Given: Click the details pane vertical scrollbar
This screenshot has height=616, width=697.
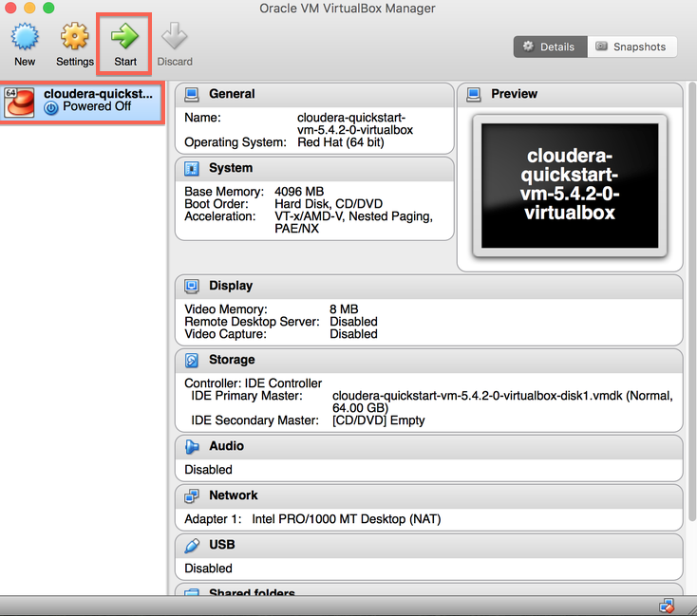Looking at the screenshot, I should [691, 301].
